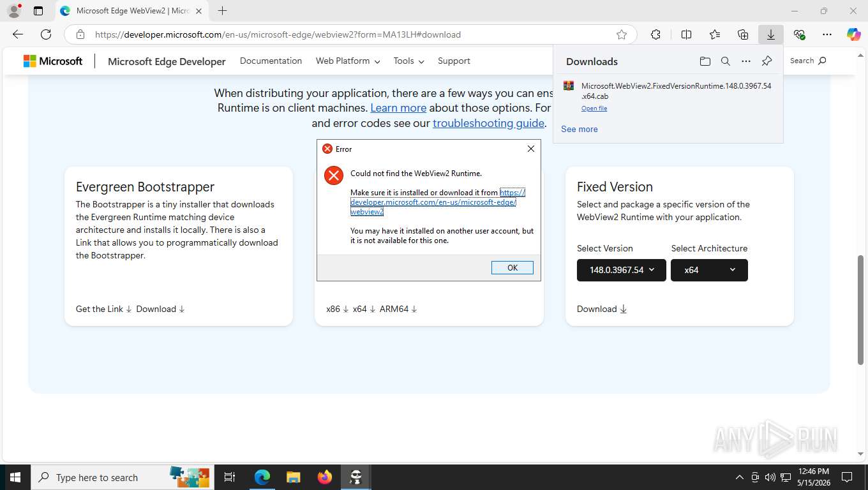Open Tab actions menu icon
This screenshot has width=868, height=490.
pos(38,11)
